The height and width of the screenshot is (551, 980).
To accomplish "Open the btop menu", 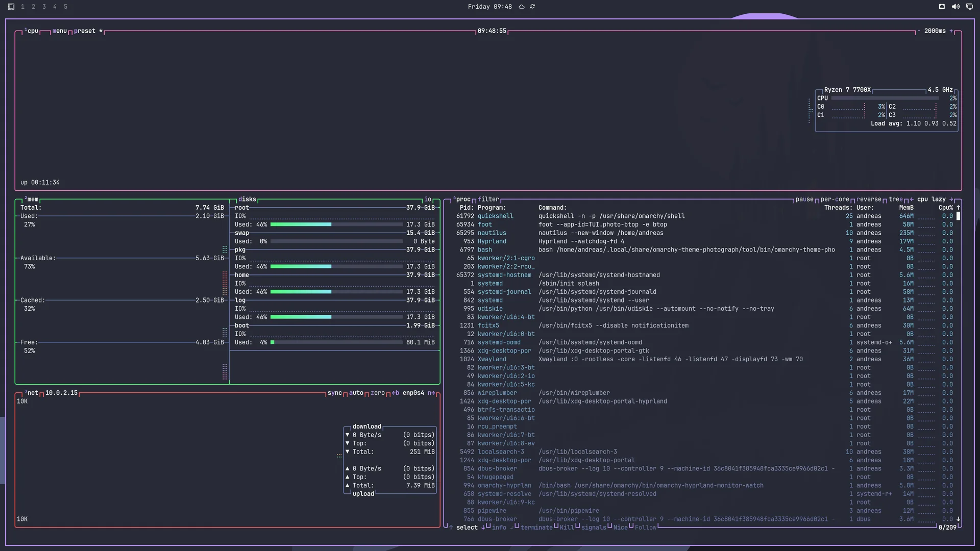I will point(60,31).
